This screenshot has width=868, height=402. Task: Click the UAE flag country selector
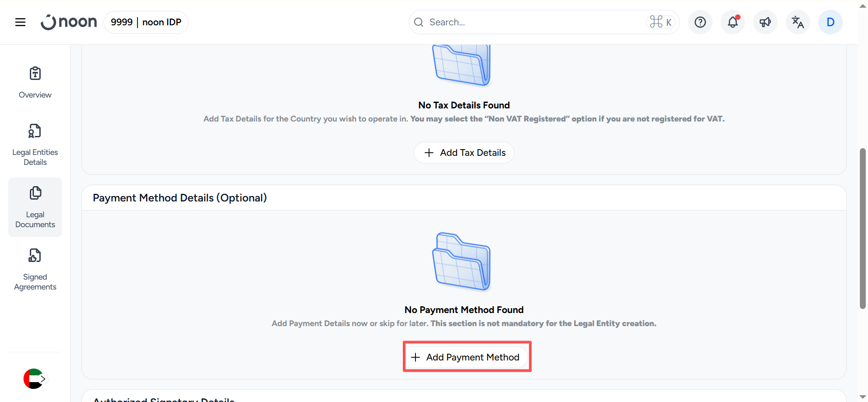(34, 379)
